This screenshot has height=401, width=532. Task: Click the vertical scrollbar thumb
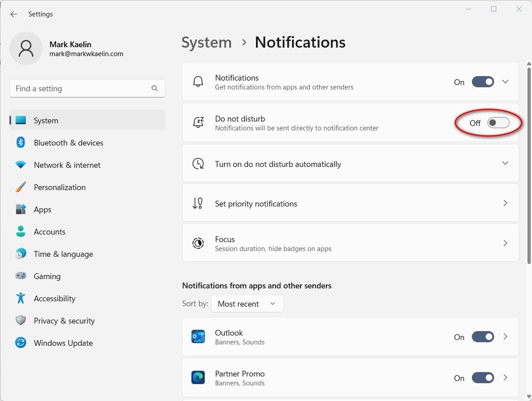coord(528,165)
